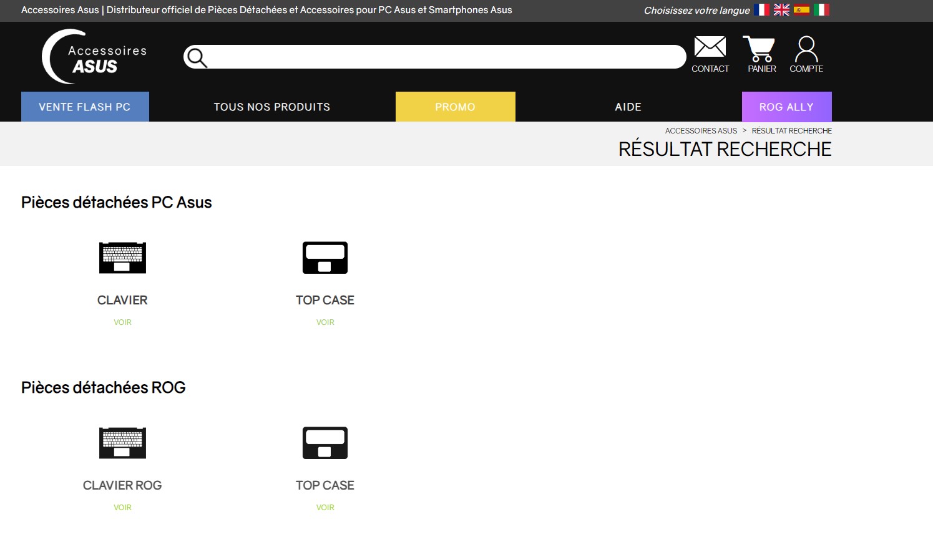Click the PANIER label
The image size is (933, 560).
point(762,69)
